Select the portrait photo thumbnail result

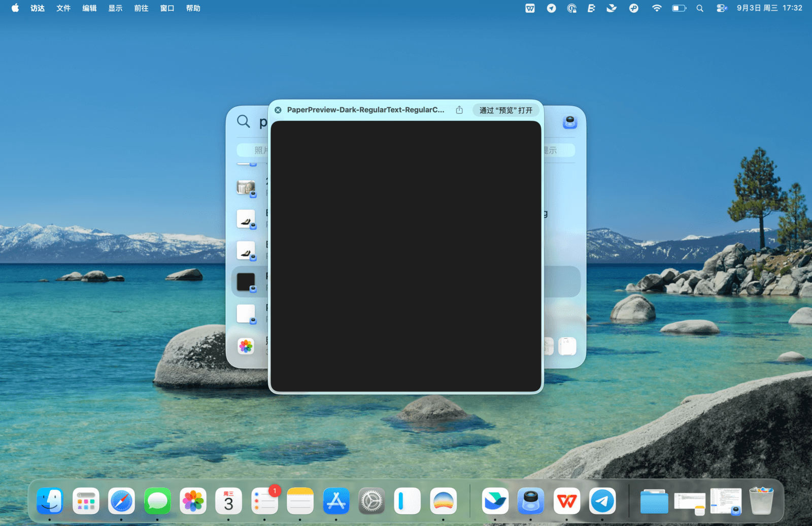[x=246, y=188]
